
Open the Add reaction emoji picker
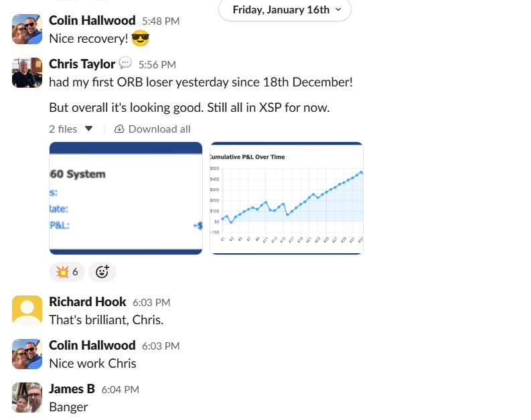[x=102, y=271]
